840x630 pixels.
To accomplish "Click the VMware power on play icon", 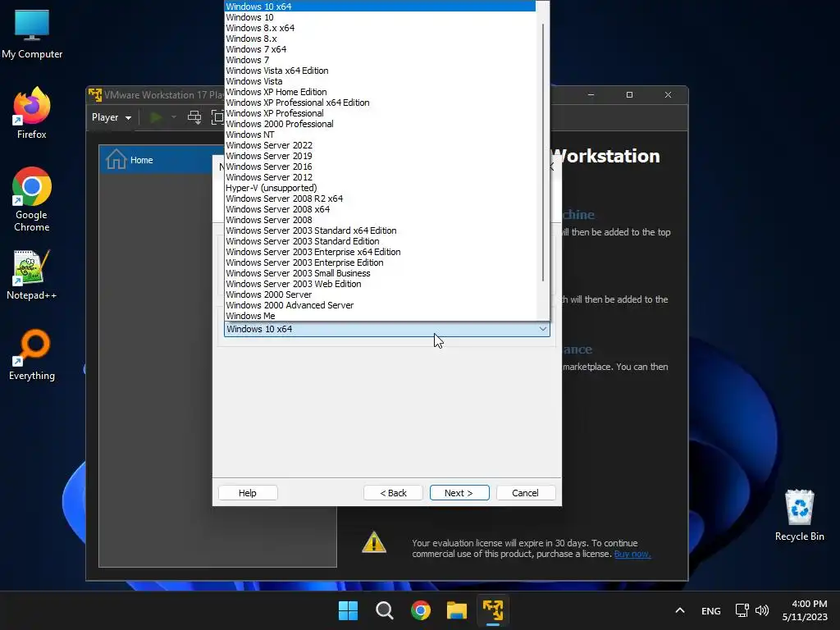I will click(156, 117).
